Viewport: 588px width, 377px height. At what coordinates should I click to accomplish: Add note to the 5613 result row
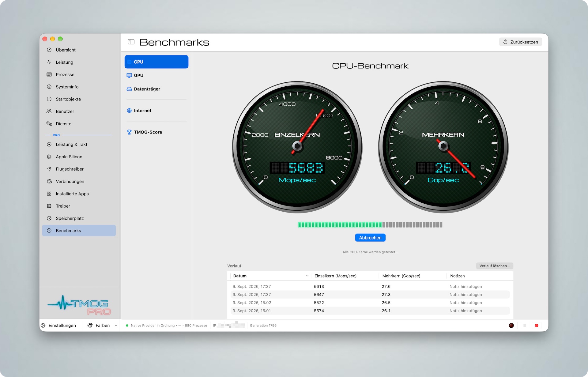pyautogui.click(x=466, y=287)
